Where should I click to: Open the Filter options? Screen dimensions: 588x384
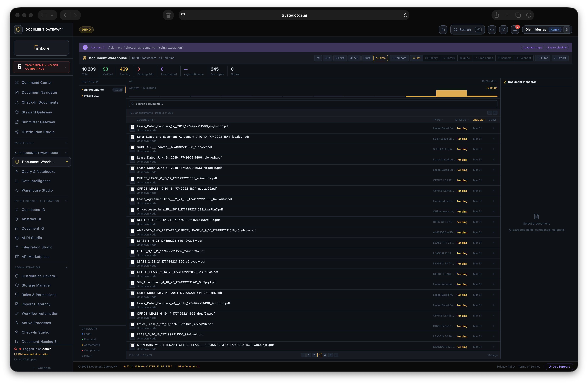click(x=543, y=58)
